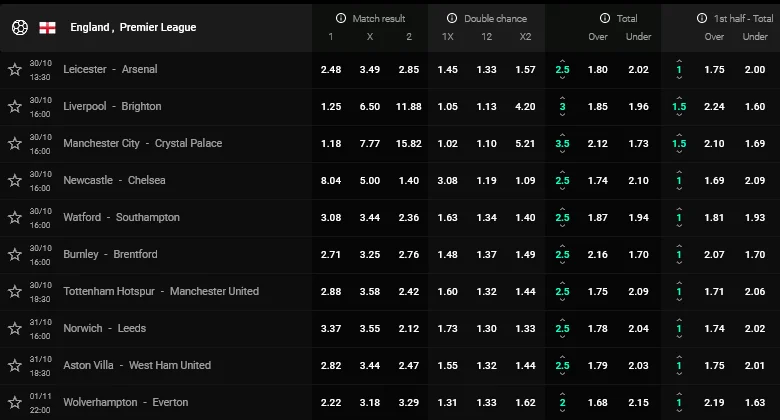This screenshot has height=420, width=780.
Task: Click the football sport icon in header
Action: click(x=19, y=27)
